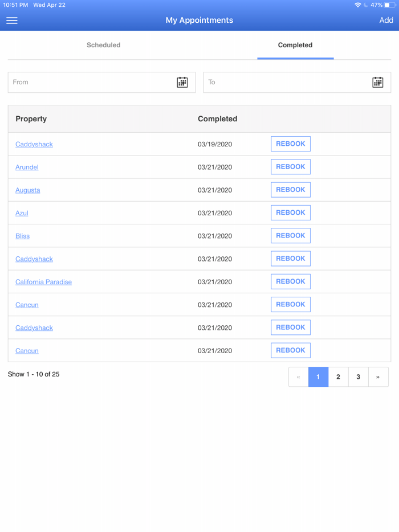The image size is (399, 532).
Task: Rebook the Caddyshack 03/19/2020 appointment
Action: click(x=291, y=144)
